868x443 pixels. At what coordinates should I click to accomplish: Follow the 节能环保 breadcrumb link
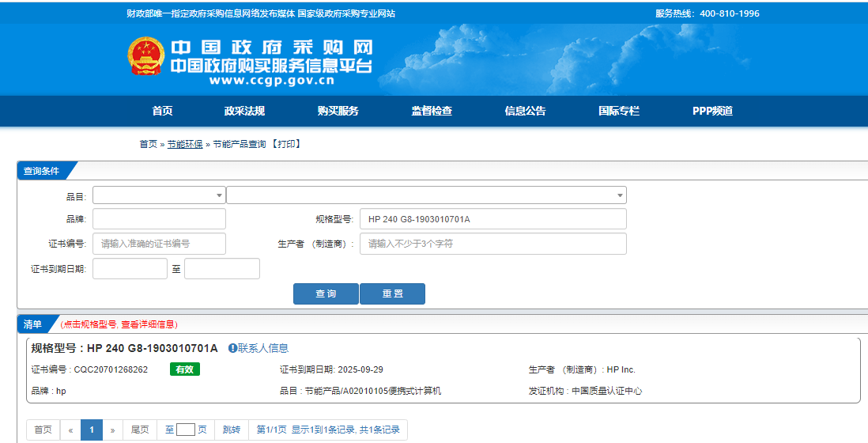point(185,144)
